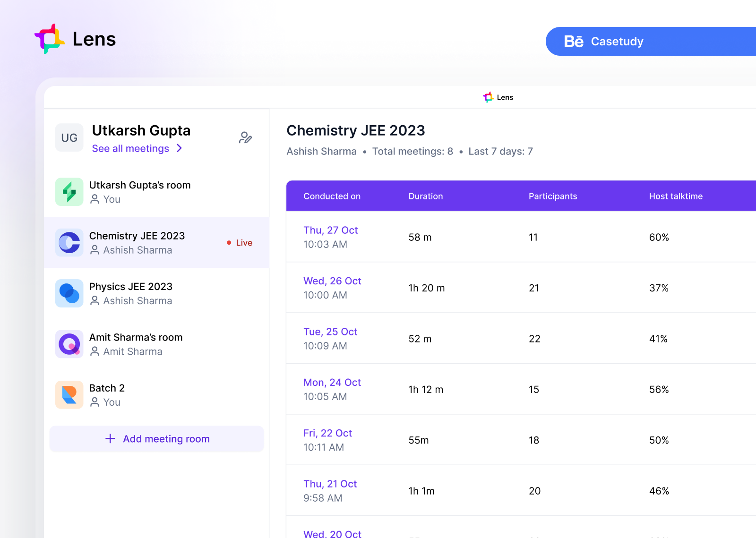Sort by Conducted on column header
This screenshot has height=538, width=756.
332,196
